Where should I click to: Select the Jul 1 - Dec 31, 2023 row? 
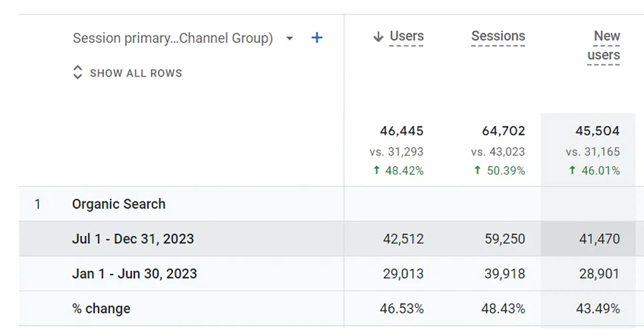133,239
